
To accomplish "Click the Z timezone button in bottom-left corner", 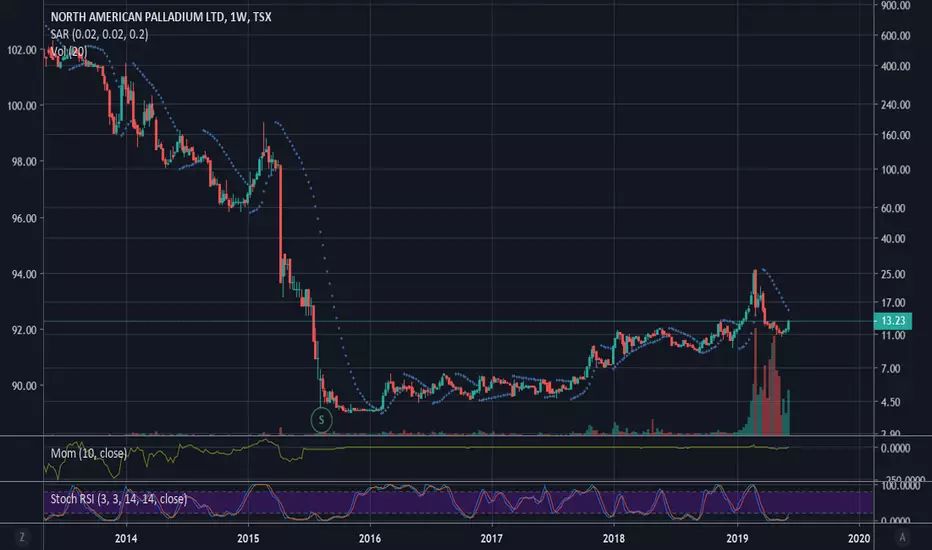I will [x=22, y=538].
